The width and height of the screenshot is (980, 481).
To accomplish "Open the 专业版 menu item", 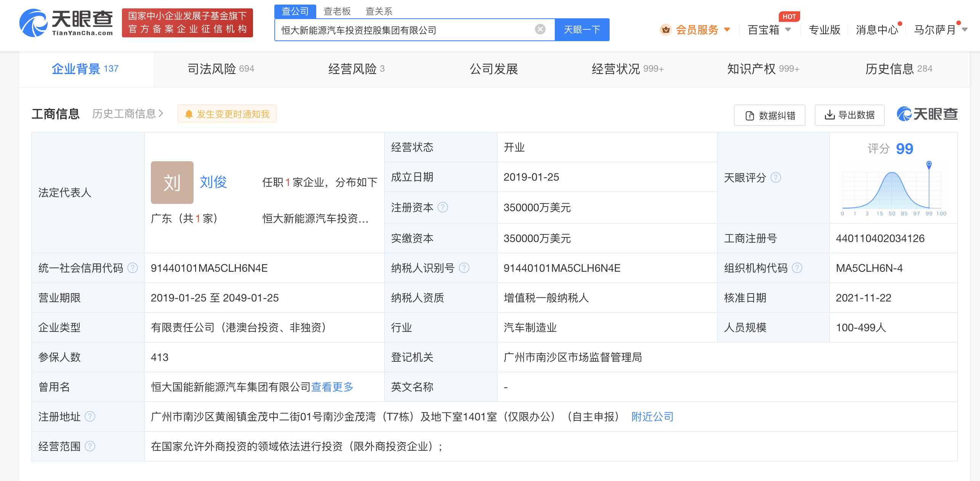I will pos(824,29).
